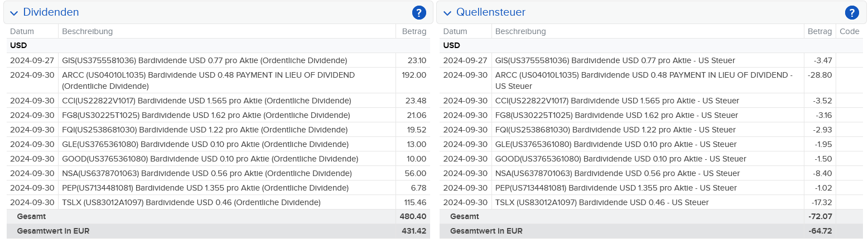Select the PEP US Steuer row
Screen dimensions: 868x242
616,188
